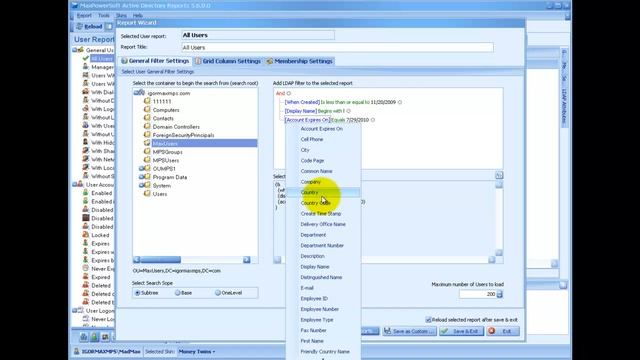Image resolution: width=640 pixels, height=360 pixels.
Task: Click the Save as Custom button
Action: point(409,331)
